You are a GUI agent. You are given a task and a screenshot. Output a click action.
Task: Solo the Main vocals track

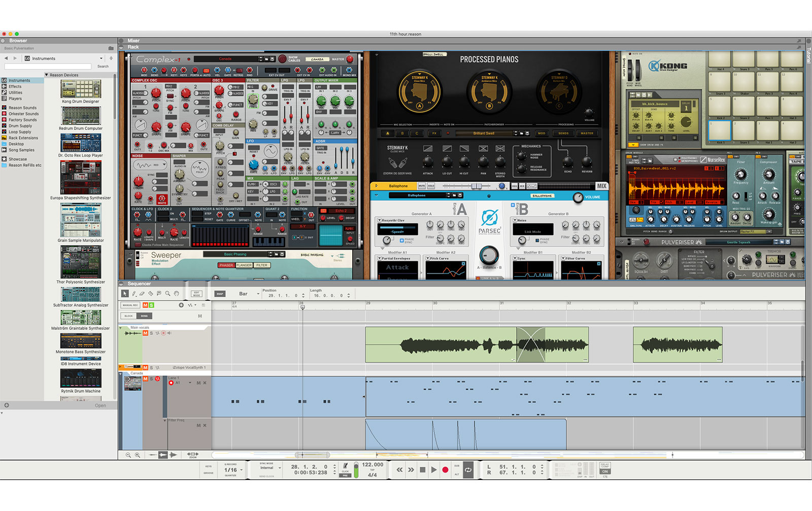tap(151, 333)
